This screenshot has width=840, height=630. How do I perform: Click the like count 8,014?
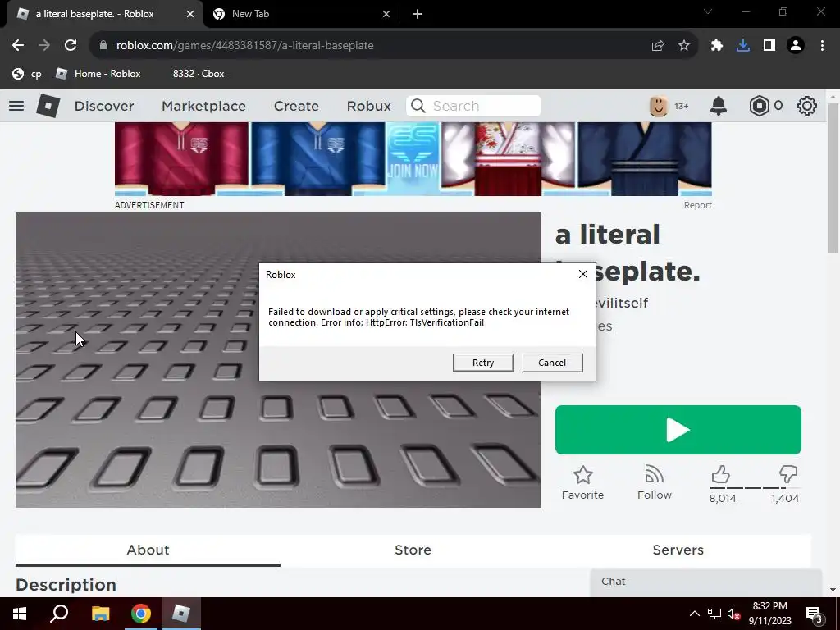723,498
